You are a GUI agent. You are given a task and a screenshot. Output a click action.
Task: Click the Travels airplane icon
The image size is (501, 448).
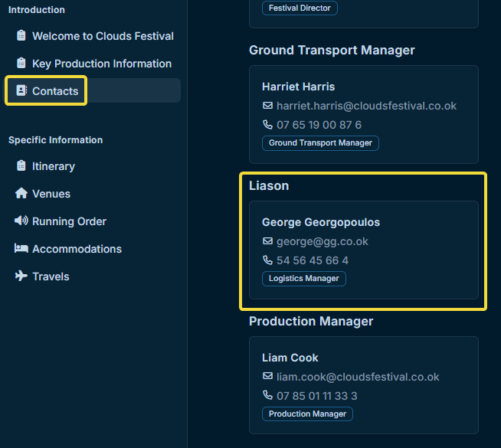[x=21, y=276]
